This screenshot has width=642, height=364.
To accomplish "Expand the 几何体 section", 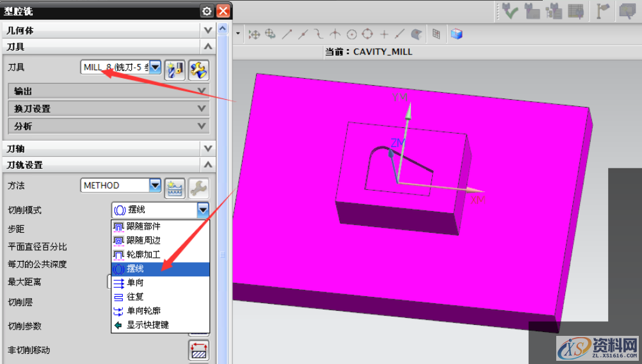I will [x=207, y=30].
